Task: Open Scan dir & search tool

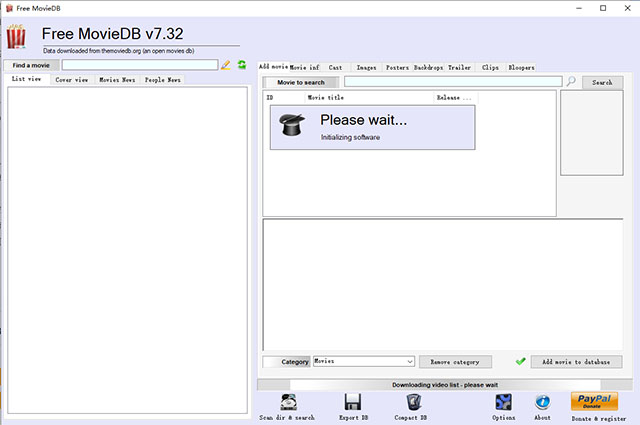Action: pyautogui.click(x=288, y=403)
